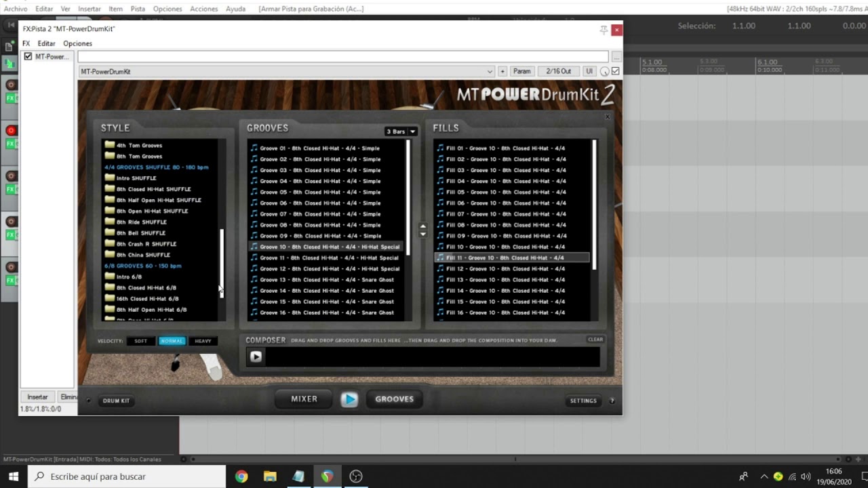Click the Param button

[521, 71]
